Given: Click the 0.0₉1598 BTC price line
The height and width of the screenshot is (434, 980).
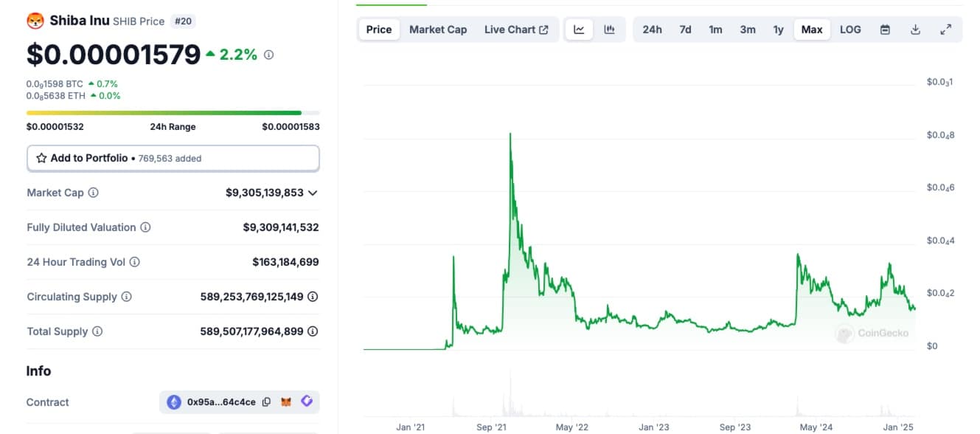Looking at the screenshot, I should click(72, 83).
